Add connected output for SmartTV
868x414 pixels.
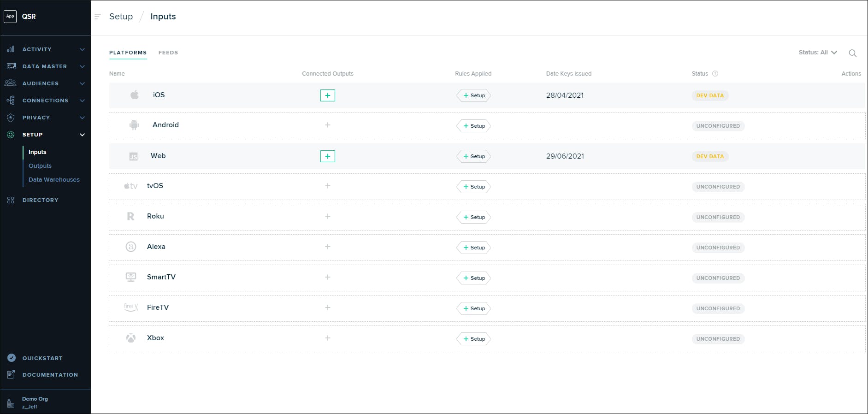tap(328, 277)
